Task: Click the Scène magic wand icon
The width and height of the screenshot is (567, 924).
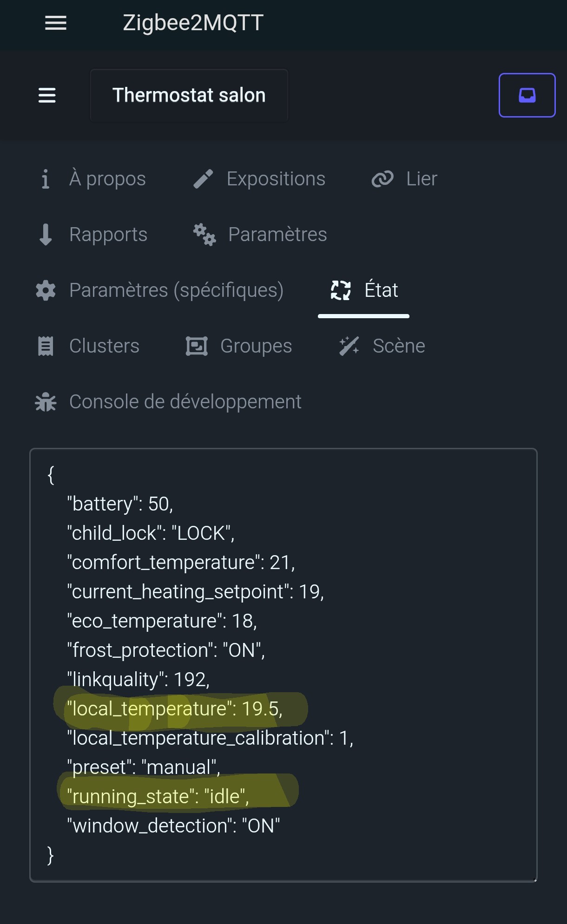Action: click(349, 346)
